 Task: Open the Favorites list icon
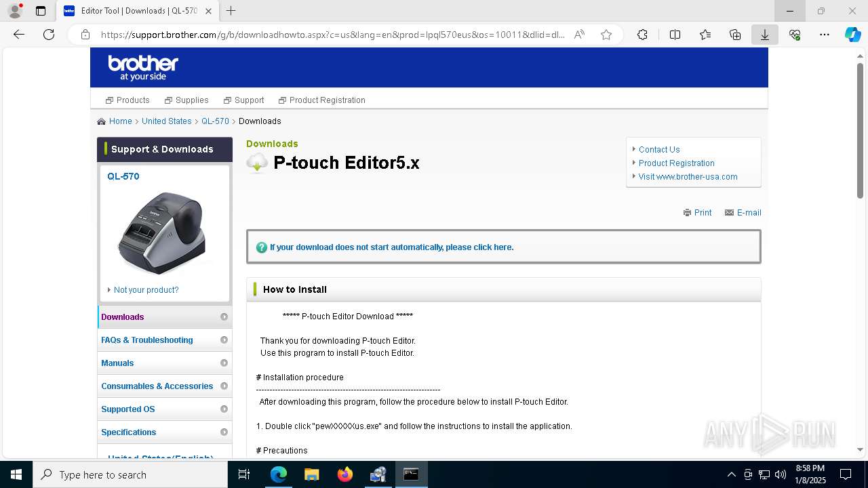click(x=705, y=35)
